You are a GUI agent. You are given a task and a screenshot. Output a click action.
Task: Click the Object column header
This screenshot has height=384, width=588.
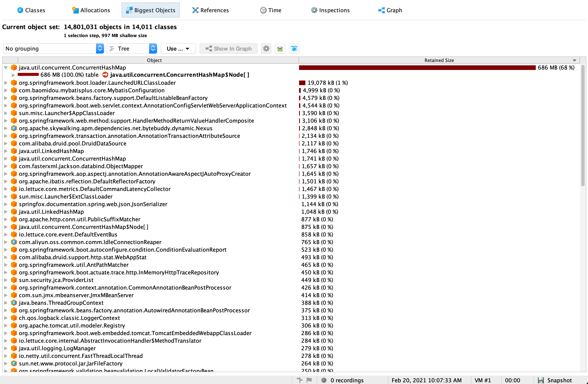154,60
